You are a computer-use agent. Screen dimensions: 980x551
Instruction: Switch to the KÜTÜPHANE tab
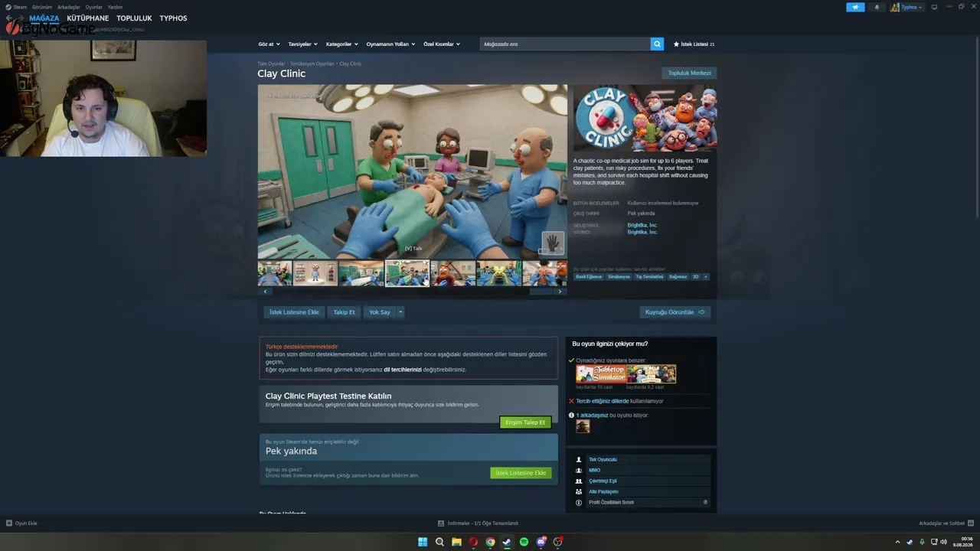pyautogui.click(x=88, y=18)
